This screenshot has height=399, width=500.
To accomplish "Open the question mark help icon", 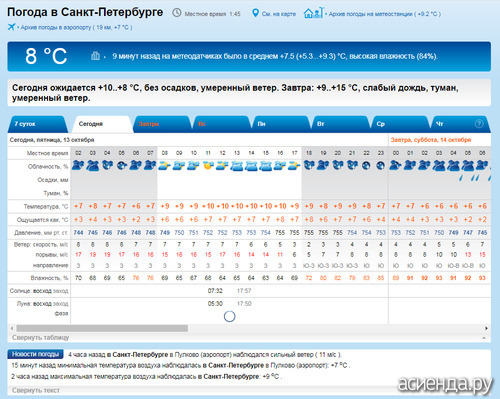I will tap(479, 124).
